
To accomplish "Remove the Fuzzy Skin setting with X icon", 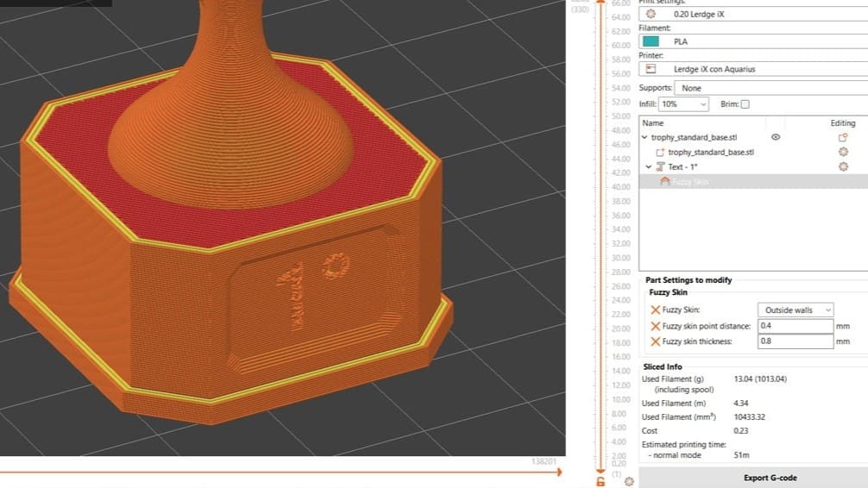I will (x=655, y=310).
